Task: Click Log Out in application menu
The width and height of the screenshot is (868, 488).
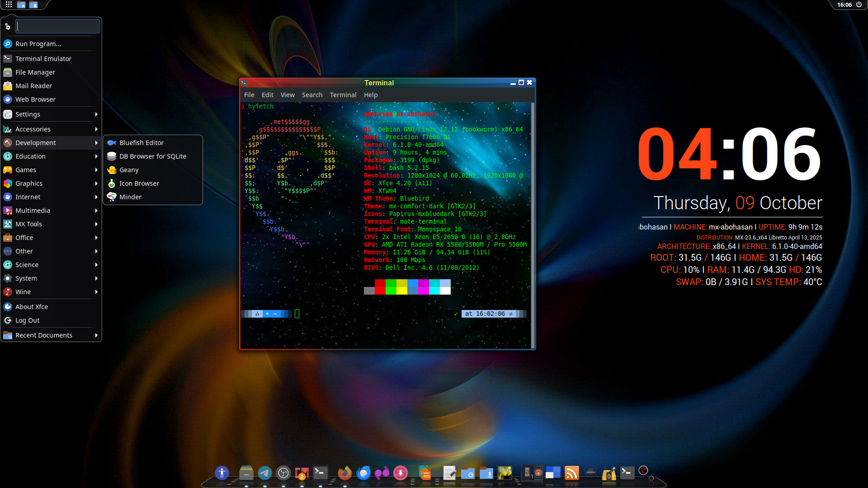Action: click(x=27, y=320)
